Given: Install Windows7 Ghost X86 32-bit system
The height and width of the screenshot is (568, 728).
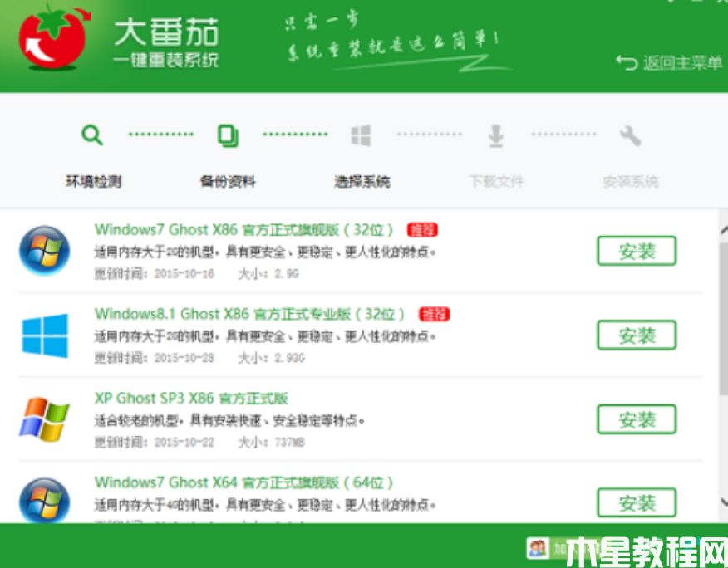Looking at the screenshot, I should 637,251.
